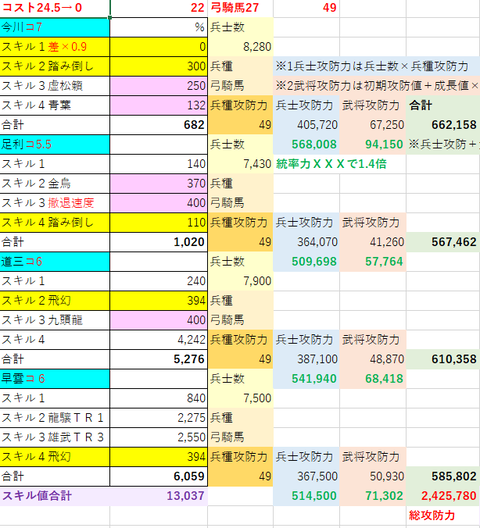Select the red 総攻防力 label cell
The height and width of the screenshot is (528, 480).
(443, 515)
